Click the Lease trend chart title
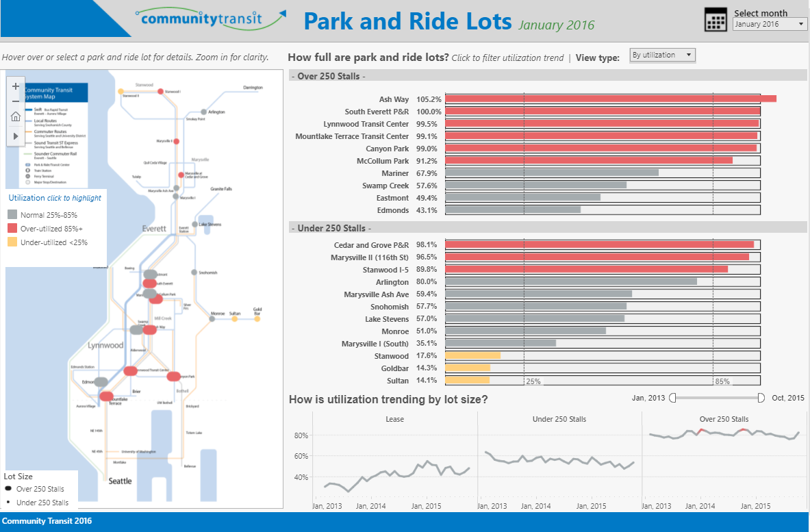Viewport: 810px width, 532px height. pos(394,419)
